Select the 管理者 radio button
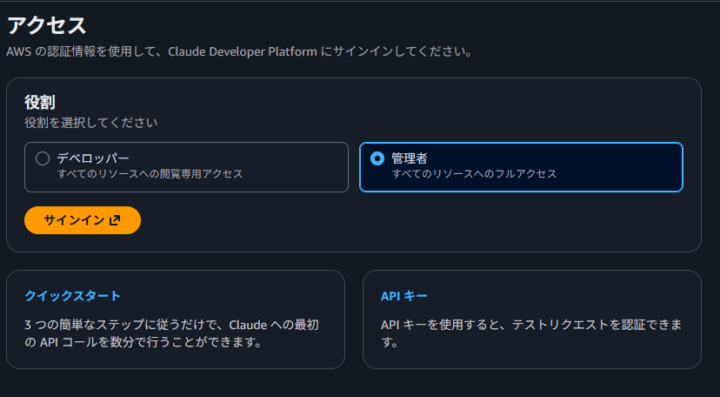This screenshot has width=720, height=397. pyautogui.click(x=377, y=159)
